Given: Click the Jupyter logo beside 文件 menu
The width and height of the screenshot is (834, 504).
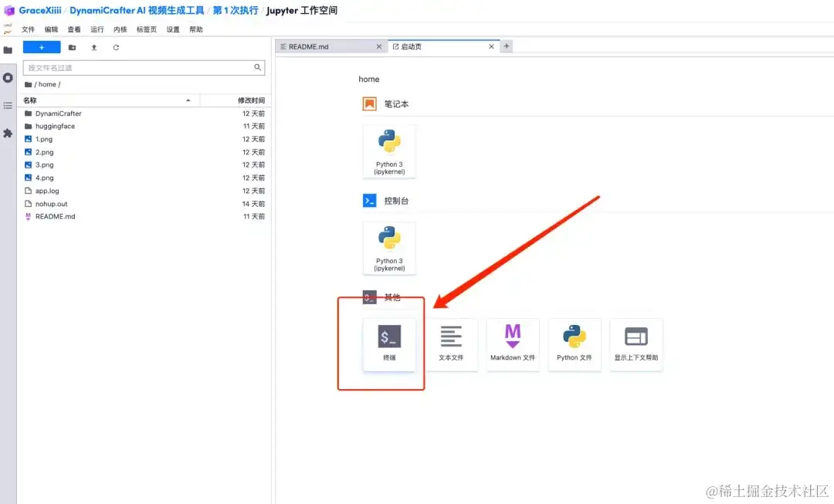Looking at the screenshot, I should coord(8,29).
